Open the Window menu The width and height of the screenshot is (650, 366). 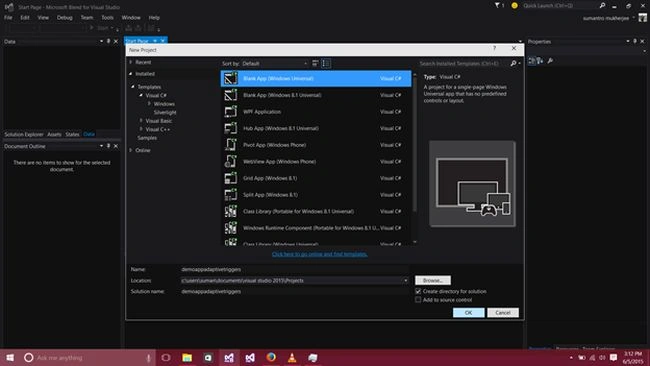[131, 17]
